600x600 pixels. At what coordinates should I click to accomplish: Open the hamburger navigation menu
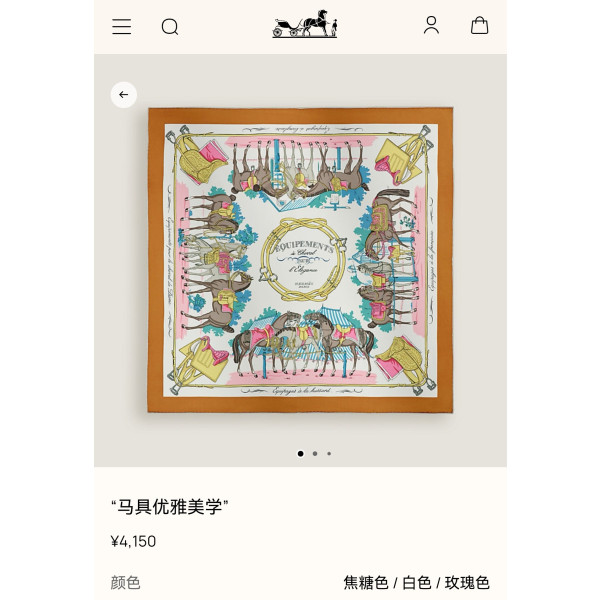point(122,27)
